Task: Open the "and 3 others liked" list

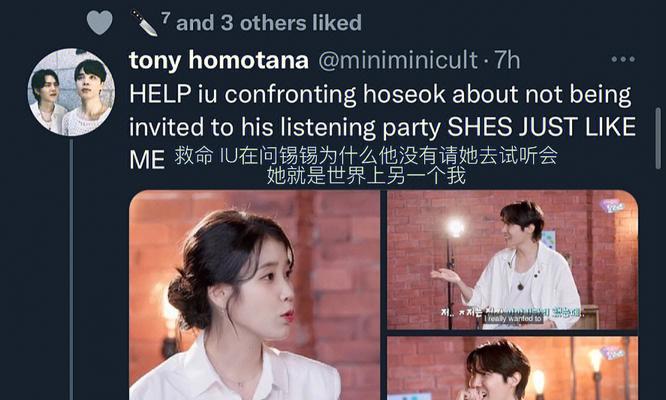Action: pyautogui.click(x=269, y=23)
